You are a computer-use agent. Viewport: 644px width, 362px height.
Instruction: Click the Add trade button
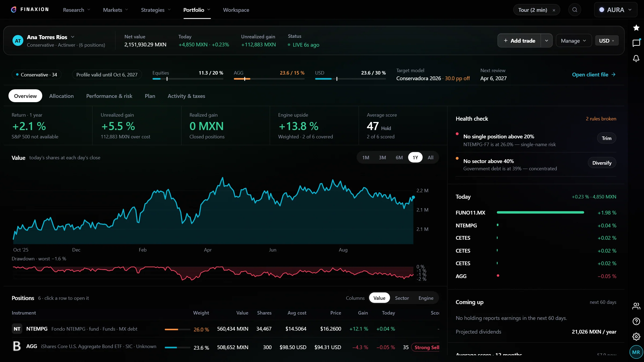click(519, 40)
